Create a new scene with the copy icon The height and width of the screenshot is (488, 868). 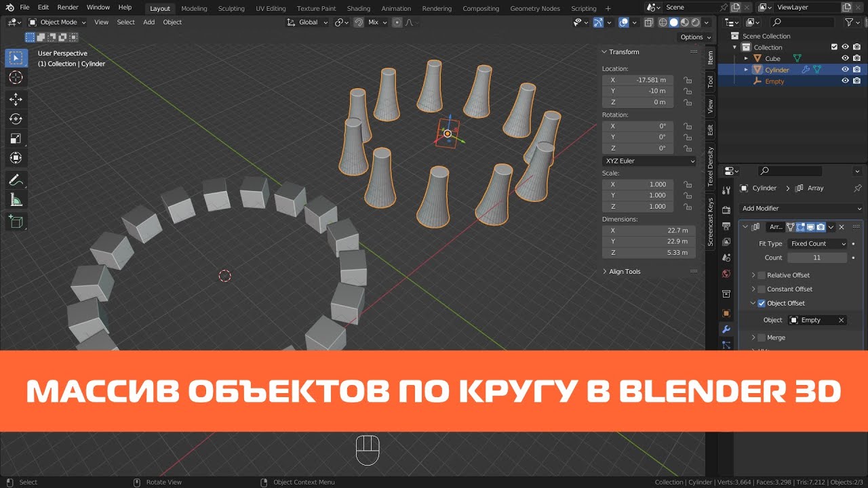[x=736, y=7]
